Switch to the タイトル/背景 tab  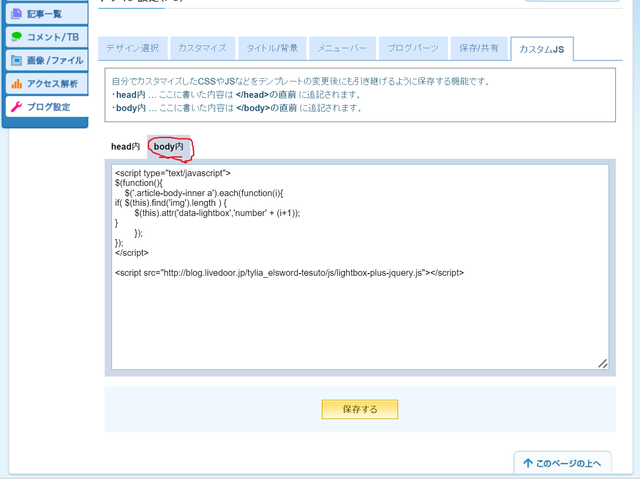(272, 48)
